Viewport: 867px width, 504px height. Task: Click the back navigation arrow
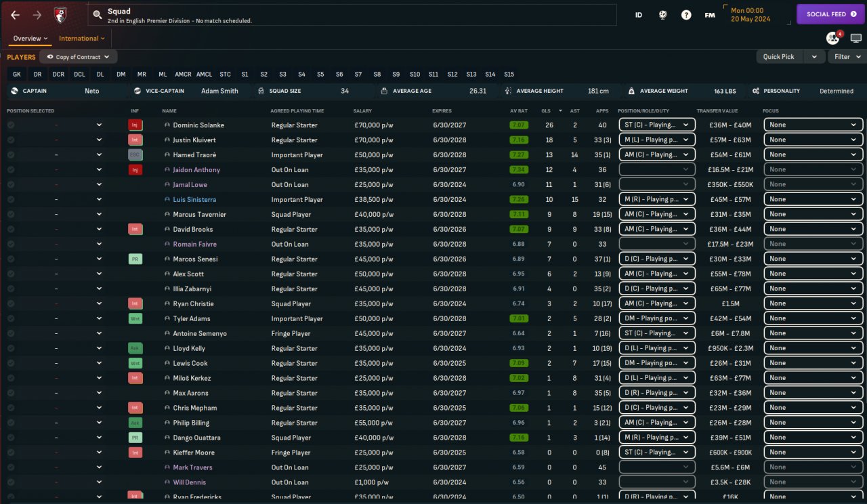click(x=15, y=15)
